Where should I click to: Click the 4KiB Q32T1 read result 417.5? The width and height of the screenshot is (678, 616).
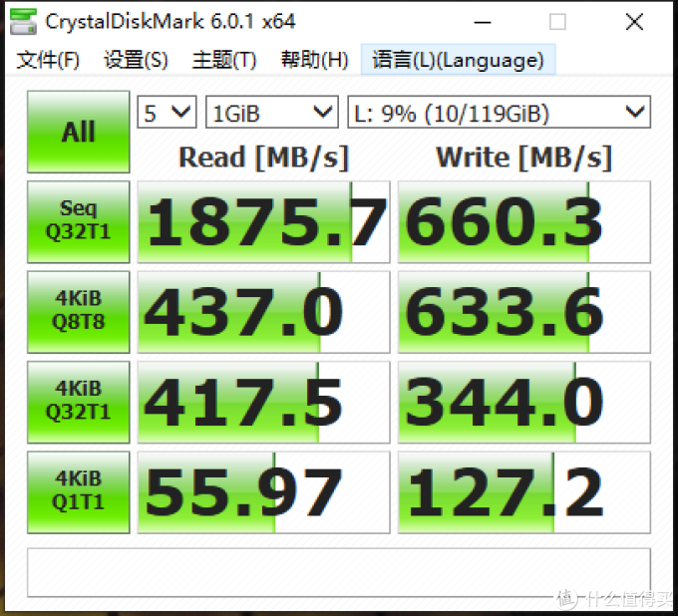tap(264, 402)
